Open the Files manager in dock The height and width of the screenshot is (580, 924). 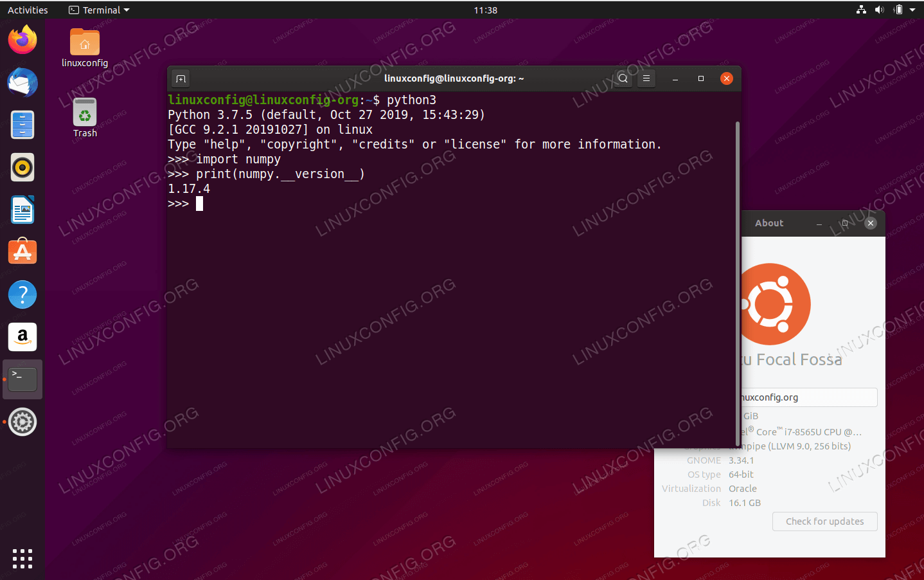tap(22, 125)
